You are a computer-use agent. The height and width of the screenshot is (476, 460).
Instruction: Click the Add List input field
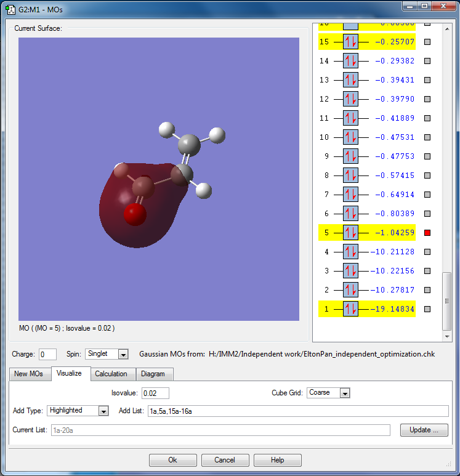(298, 411)
